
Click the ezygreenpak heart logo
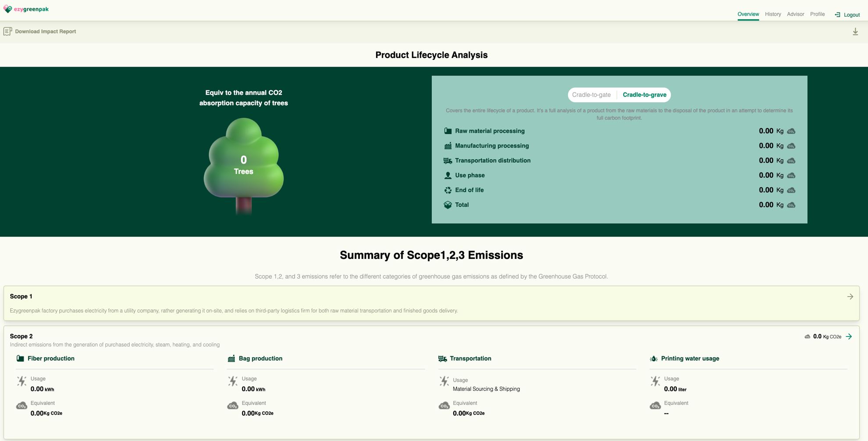tap(7, 9)
